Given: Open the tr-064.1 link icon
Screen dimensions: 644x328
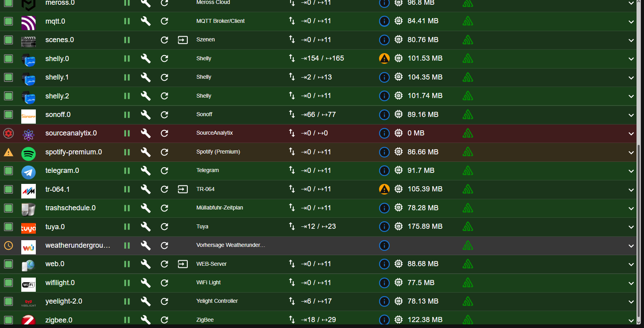Looking at the screenshot, I should click(x=183, y=189).
